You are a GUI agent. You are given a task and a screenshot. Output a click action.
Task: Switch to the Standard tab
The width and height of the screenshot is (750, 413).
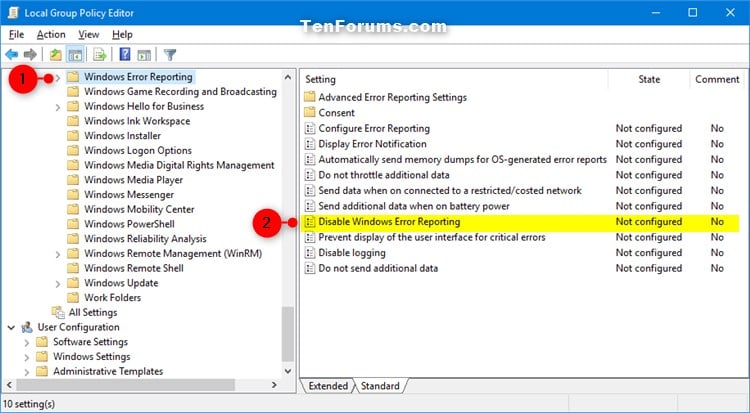pos(380,386)
